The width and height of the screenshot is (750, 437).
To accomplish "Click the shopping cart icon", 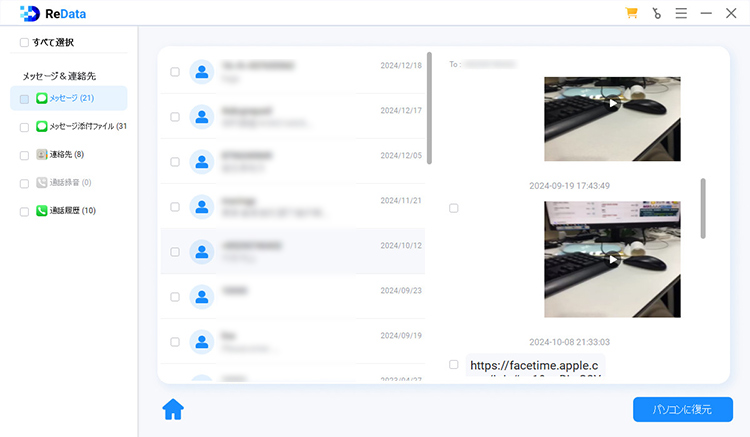I will click(631, 13).
